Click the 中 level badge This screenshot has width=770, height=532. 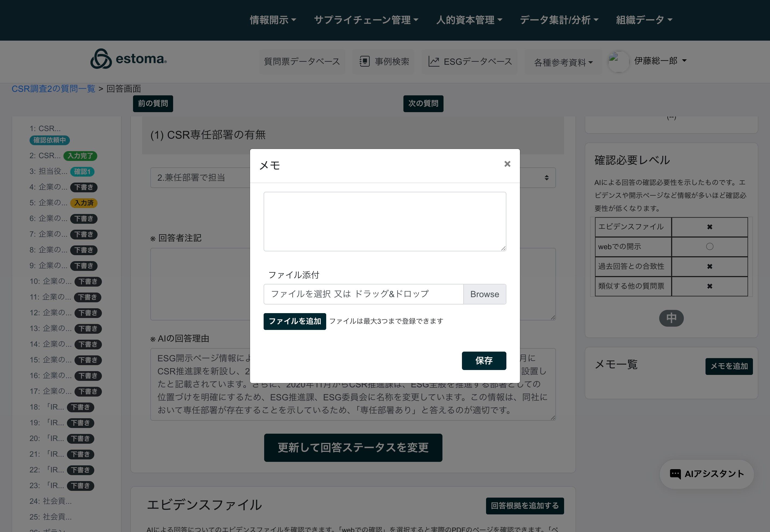[671, 318]
